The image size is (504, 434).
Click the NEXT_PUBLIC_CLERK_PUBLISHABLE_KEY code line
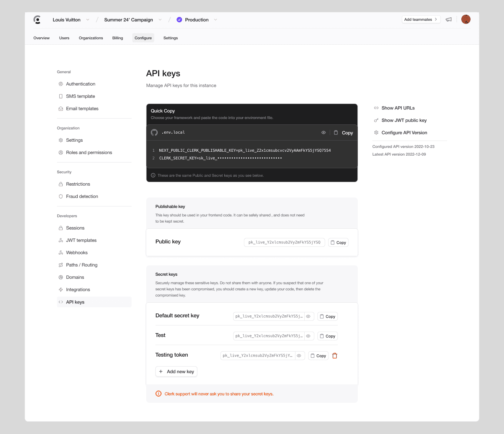245,150
